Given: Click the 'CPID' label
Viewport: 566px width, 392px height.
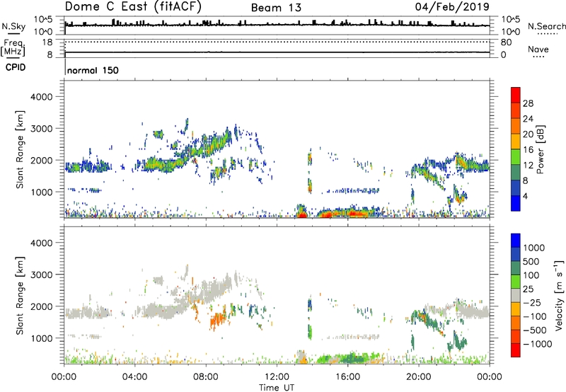Looking at the screenshot, I should (16, 67).
